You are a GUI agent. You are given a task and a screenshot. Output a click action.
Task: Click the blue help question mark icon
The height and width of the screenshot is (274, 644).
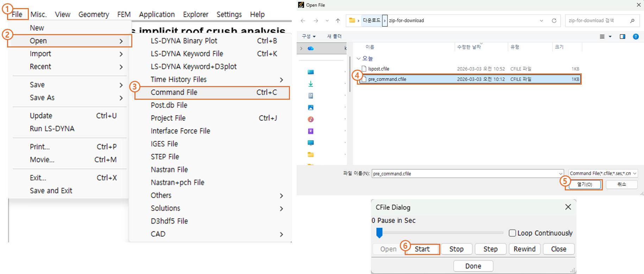pos(636,37)
